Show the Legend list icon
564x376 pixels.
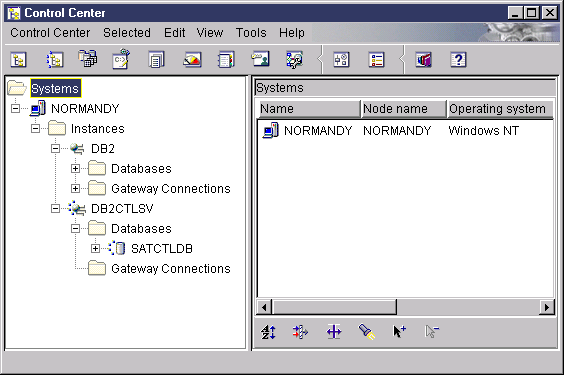point(377,60)
